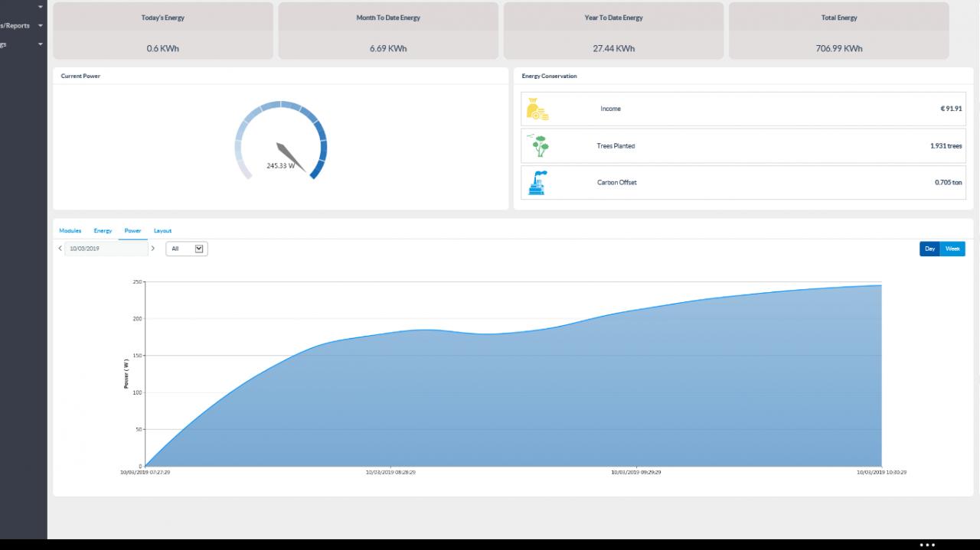980x550 pixels.
Task: Click the Income money bag icon
Action: tap(537, 109)
